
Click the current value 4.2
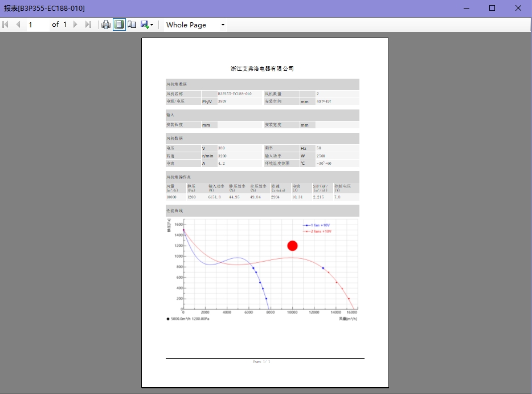click(x=221, y=164)
